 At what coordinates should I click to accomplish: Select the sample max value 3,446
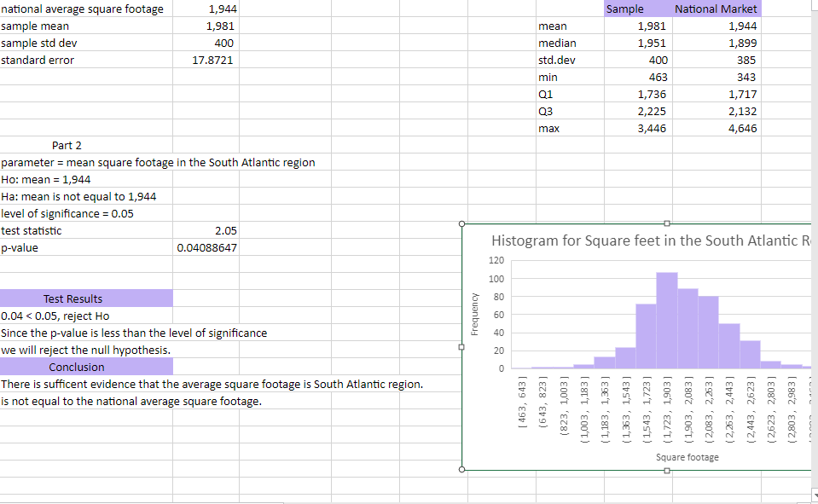click(638, 129)
